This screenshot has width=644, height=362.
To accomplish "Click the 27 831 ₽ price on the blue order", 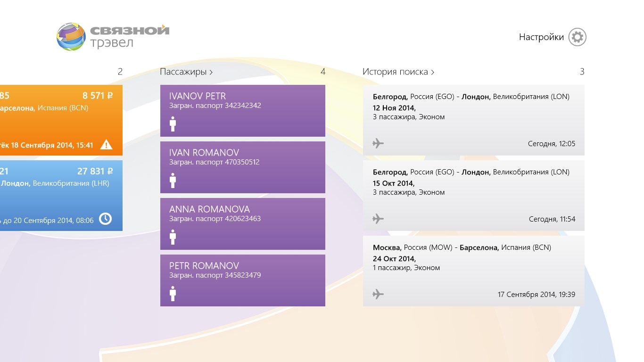I will point(95,171).
